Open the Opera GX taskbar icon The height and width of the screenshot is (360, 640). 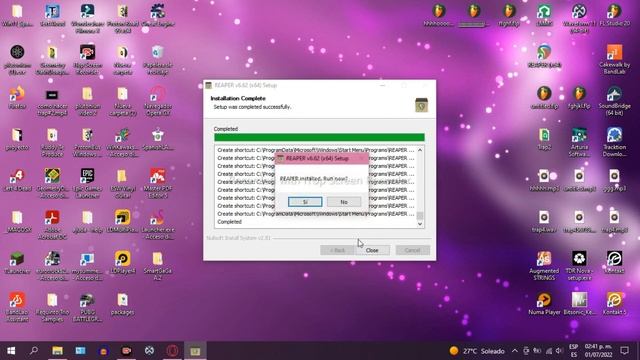172,351
